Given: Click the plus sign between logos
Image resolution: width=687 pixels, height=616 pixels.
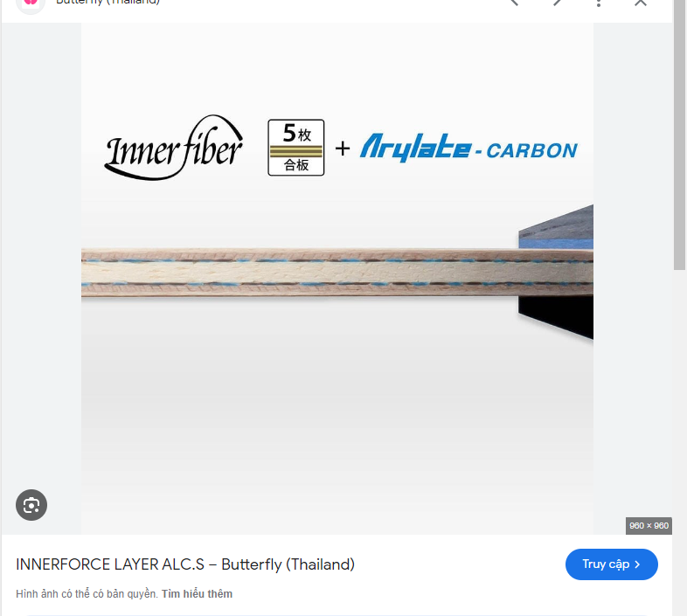Looking at the screenshot, I should pyautogui.click(x=343, y=149).
